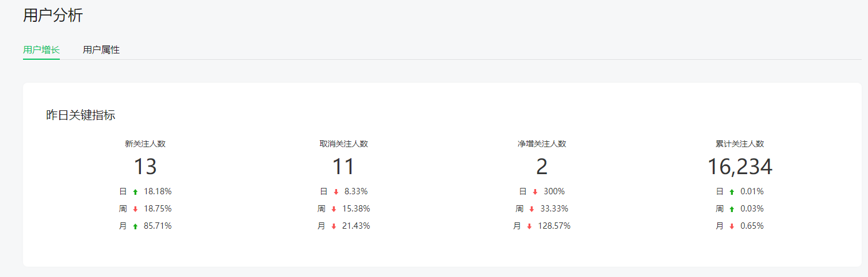This screenshot has width=868, height=277.
Task: Click red down arrow beside 15.38%
Action: pos(334,209)
